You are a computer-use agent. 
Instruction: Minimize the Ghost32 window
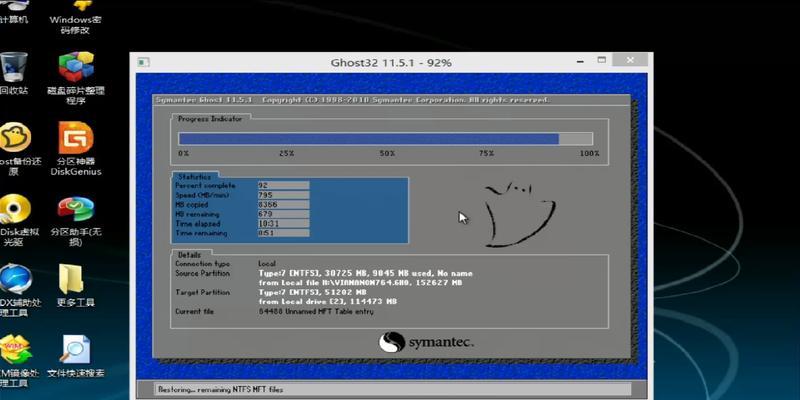pos(580,61)
